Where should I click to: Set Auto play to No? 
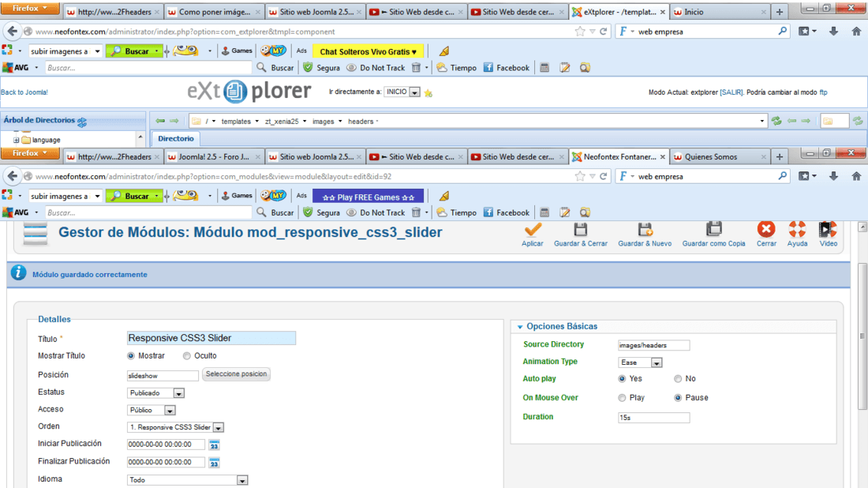(x=678, y=379)
